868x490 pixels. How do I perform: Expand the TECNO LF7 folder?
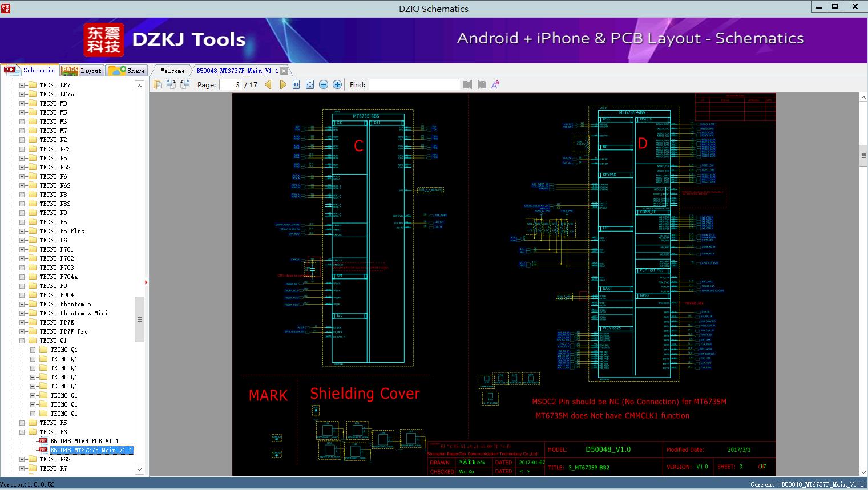tap(22, 85)
